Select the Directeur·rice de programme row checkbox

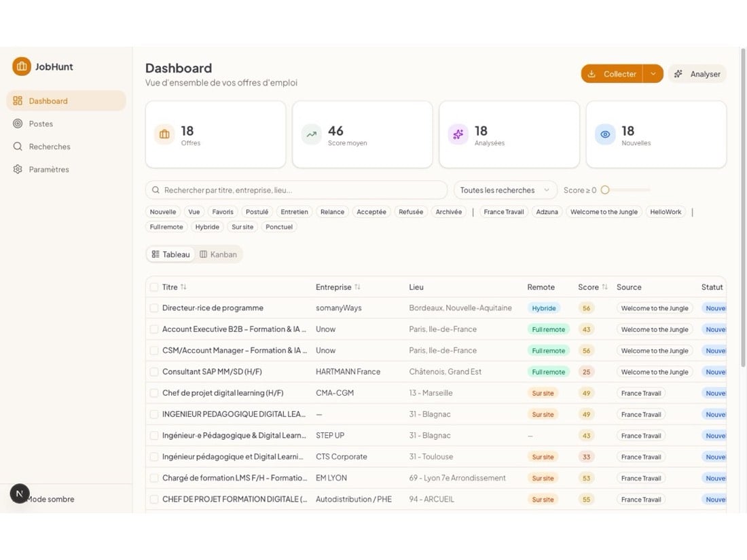(154, 308)
